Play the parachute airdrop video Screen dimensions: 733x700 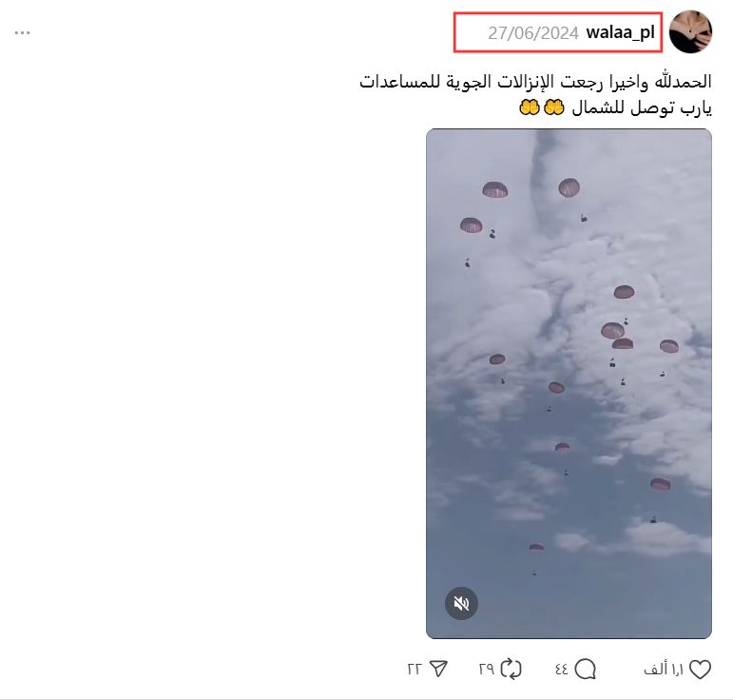tap(569, 383)
